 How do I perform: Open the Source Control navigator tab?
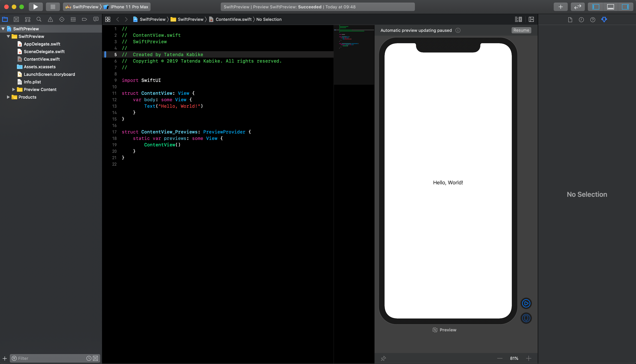[16, 19]
